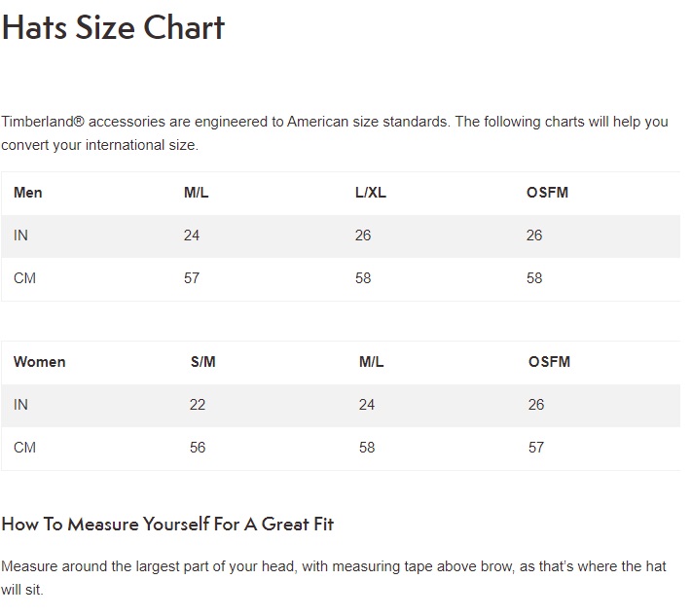Click the IN row label in Men table
This screenshot has height=616, width=692.
tap(21, 236)
